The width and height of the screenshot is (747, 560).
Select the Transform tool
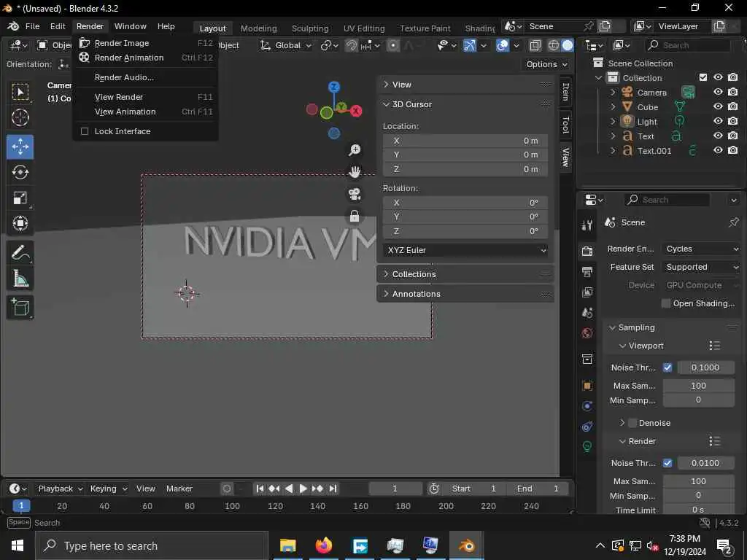[x=20, y=223]
